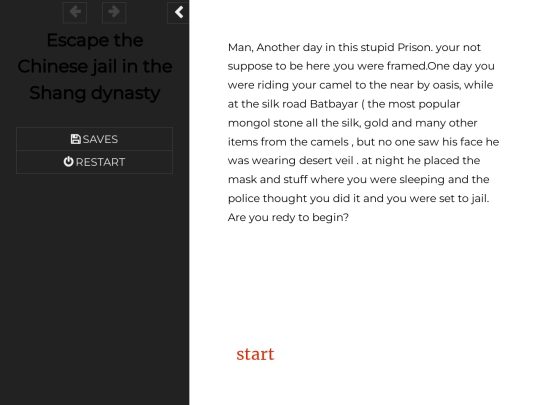Click the power icon beside RESTART

coord(69,162)
